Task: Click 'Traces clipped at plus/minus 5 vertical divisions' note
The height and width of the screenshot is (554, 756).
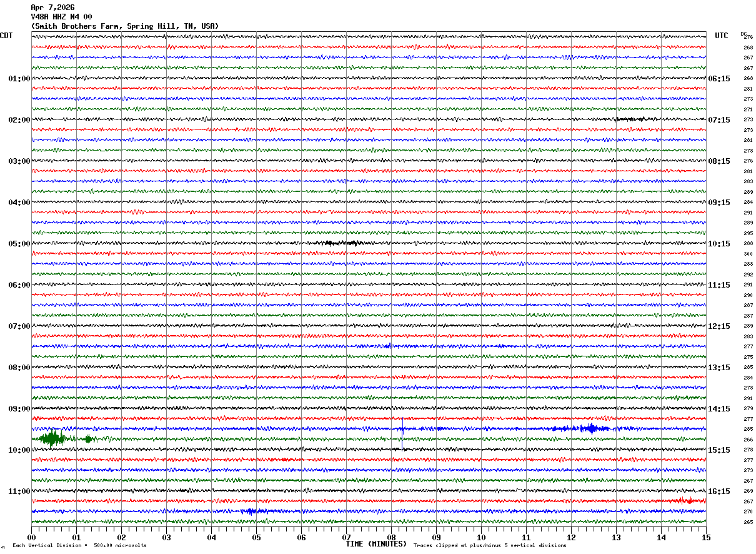Action: 490,546
